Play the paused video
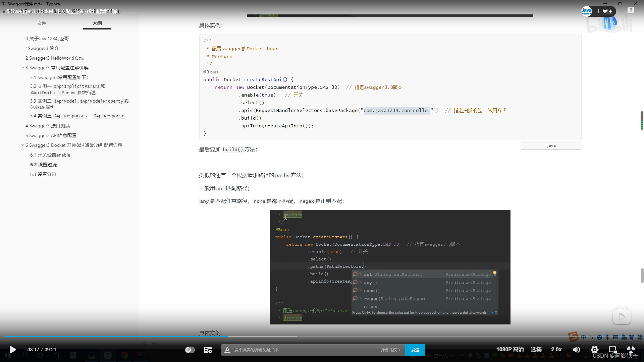644x362 pixels. click(x=12, y=350)
